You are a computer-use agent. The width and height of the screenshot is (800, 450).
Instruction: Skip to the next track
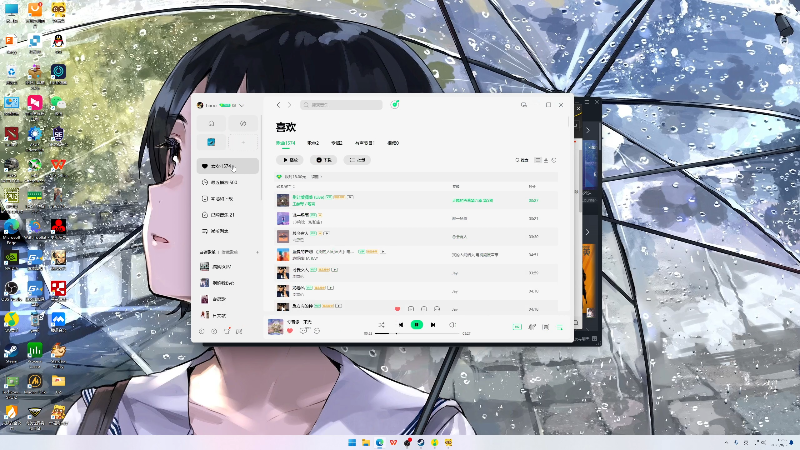[x=433, y=324]
